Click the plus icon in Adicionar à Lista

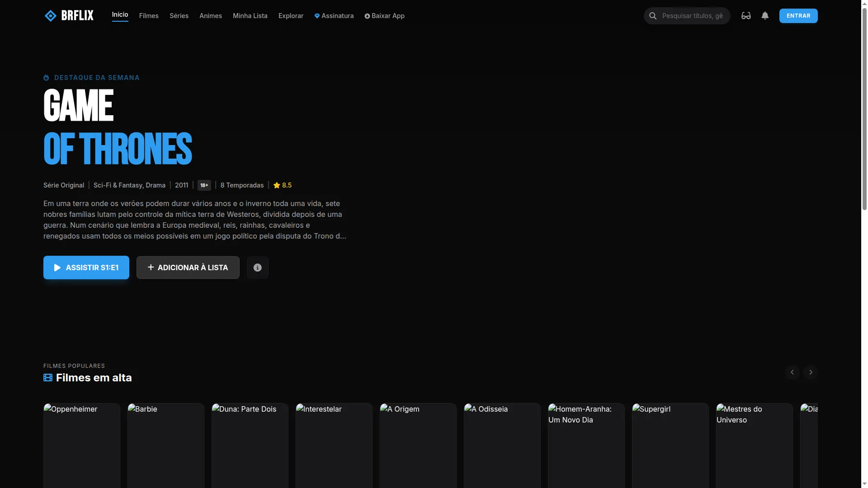coord(151,267)
